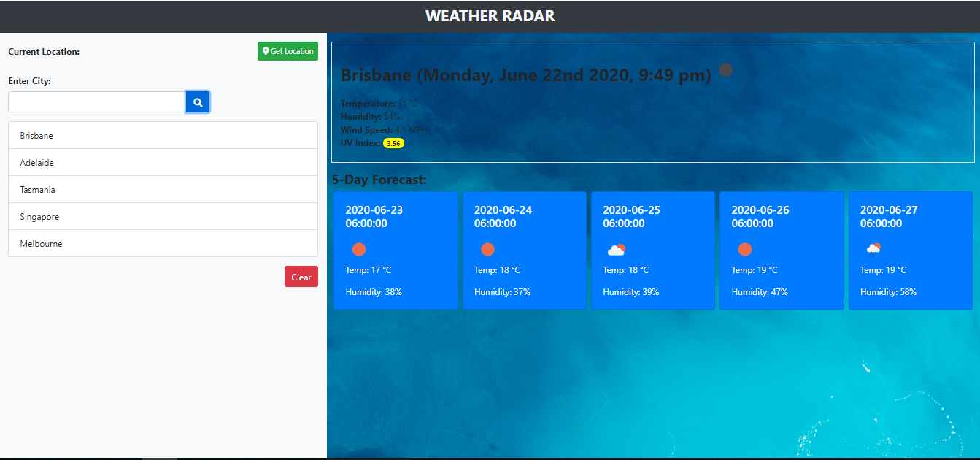Click the magnifier search button
Viewport: 980px width, 460px height.
click(198, 102)
